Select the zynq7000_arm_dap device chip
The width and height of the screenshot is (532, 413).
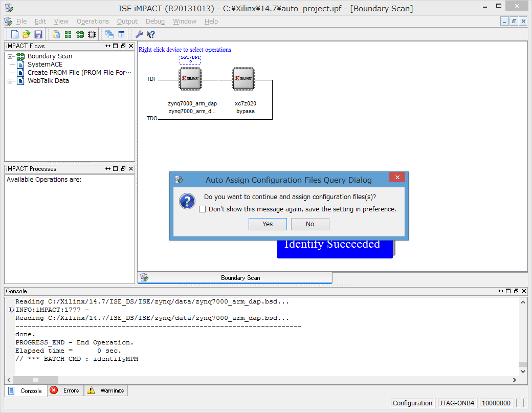click(x=190, y=80)
